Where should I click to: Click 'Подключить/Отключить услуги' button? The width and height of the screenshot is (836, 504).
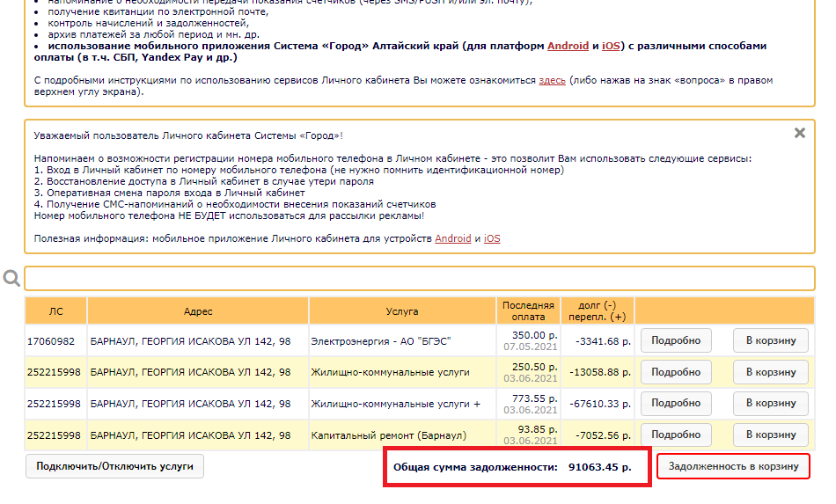pyautogui.click(x=114, y=466)
